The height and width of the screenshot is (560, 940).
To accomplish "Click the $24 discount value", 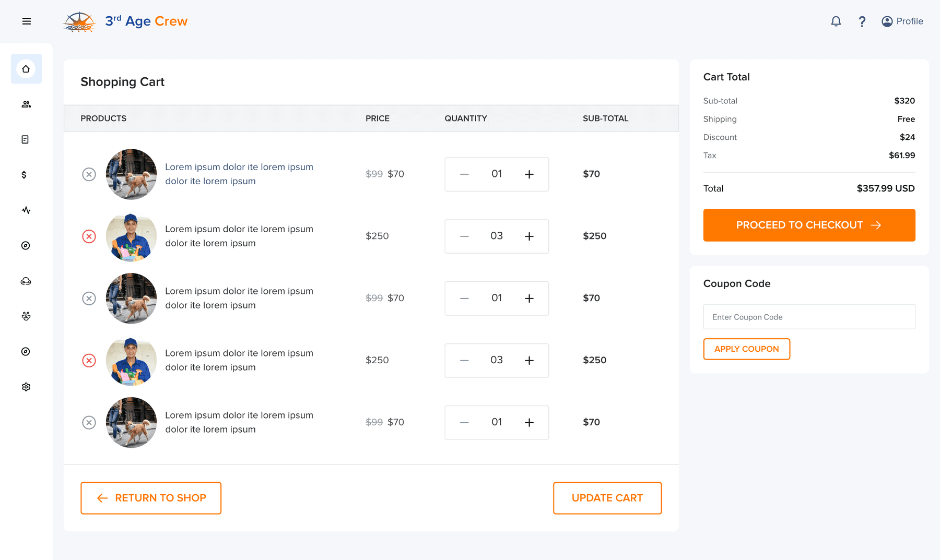I will [x=907, y=137].
